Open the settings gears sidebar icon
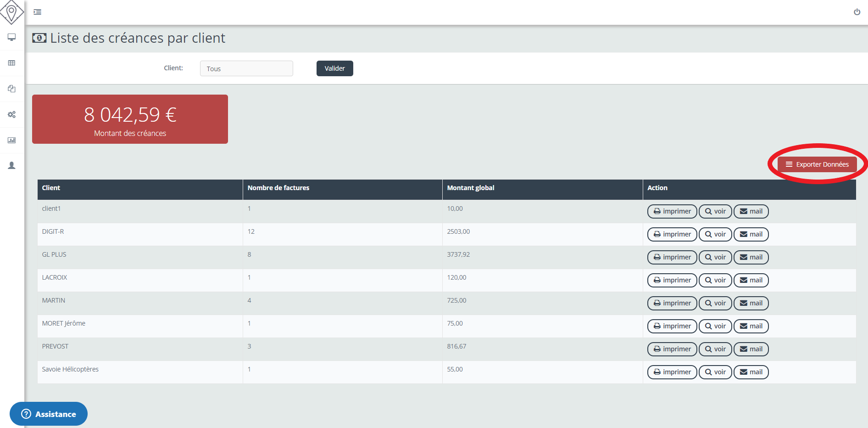Viewport: 868px width, 428px height. [12, 114]
